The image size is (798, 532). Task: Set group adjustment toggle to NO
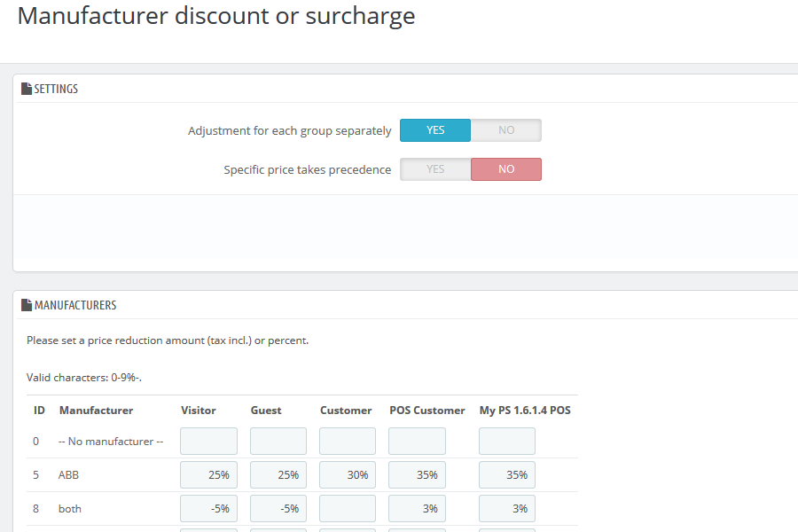[506, 130]
